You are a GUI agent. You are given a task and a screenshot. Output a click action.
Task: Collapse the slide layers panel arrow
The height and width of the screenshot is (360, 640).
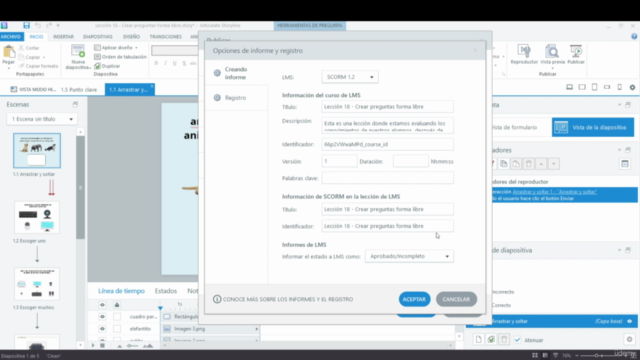pos(619,250)
